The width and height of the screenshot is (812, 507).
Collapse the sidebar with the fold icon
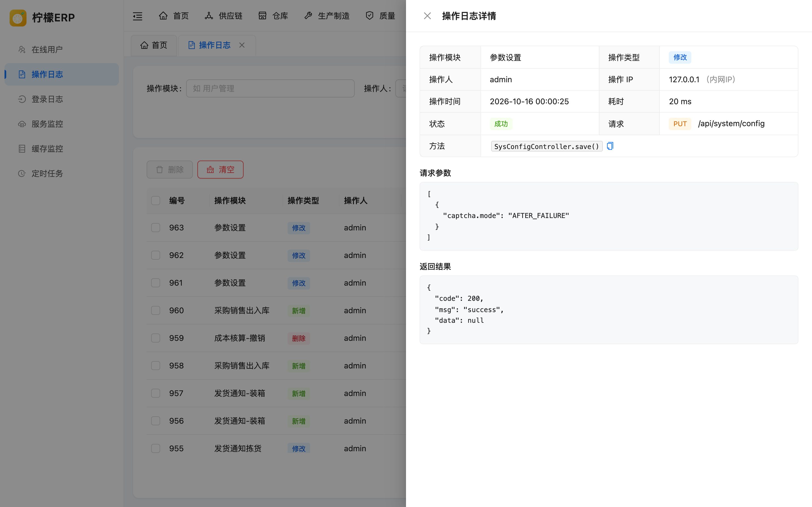coord(138,16)
